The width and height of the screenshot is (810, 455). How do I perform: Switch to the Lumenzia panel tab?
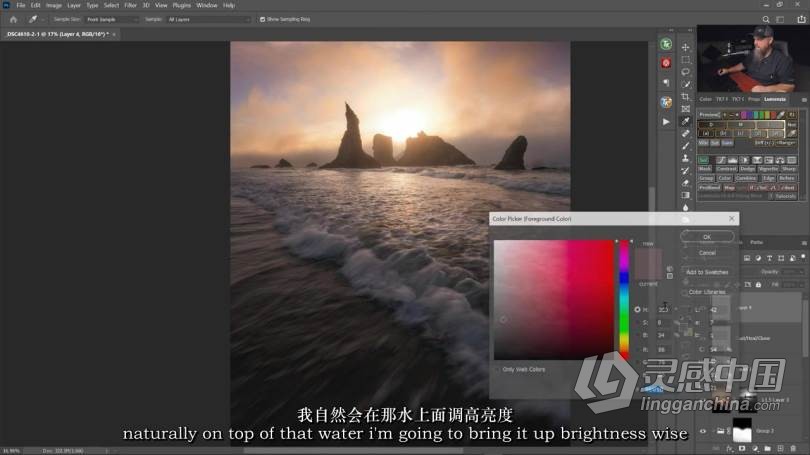(775, 99)
